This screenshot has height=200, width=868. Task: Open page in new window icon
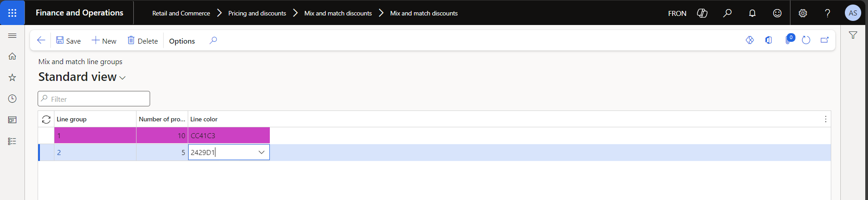pyautogui.click(x=824, y=40)
